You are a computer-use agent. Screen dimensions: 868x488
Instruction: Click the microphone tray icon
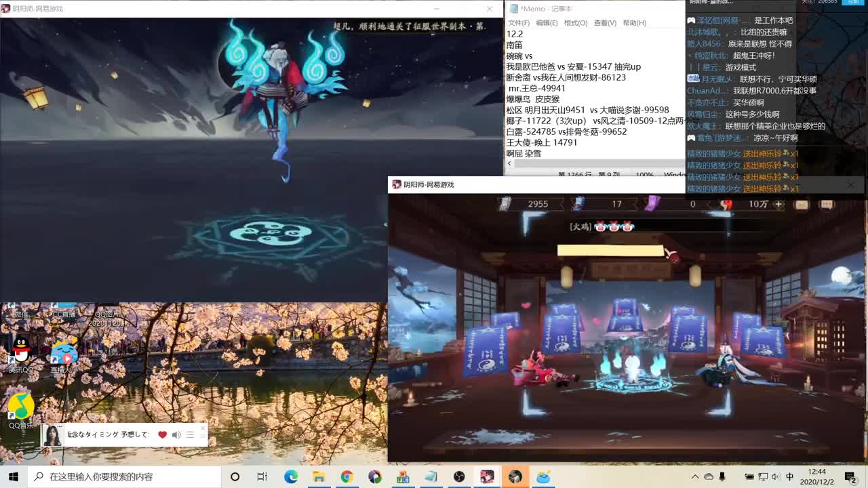point(722,476)
